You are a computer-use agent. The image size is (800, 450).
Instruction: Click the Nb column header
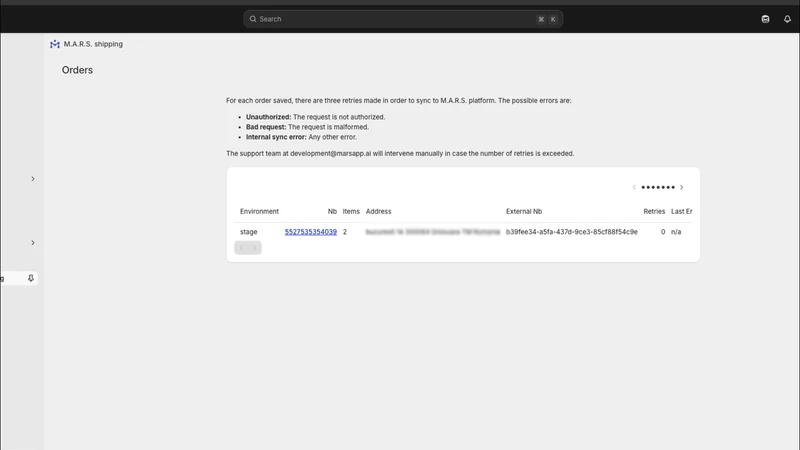pos(332,211)
